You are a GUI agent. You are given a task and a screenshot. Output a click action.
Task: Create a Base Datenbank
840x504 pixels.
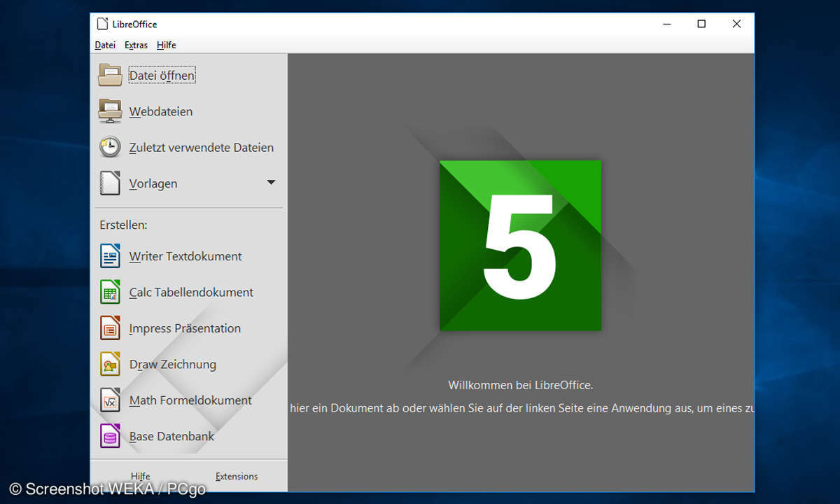(171, 436)
